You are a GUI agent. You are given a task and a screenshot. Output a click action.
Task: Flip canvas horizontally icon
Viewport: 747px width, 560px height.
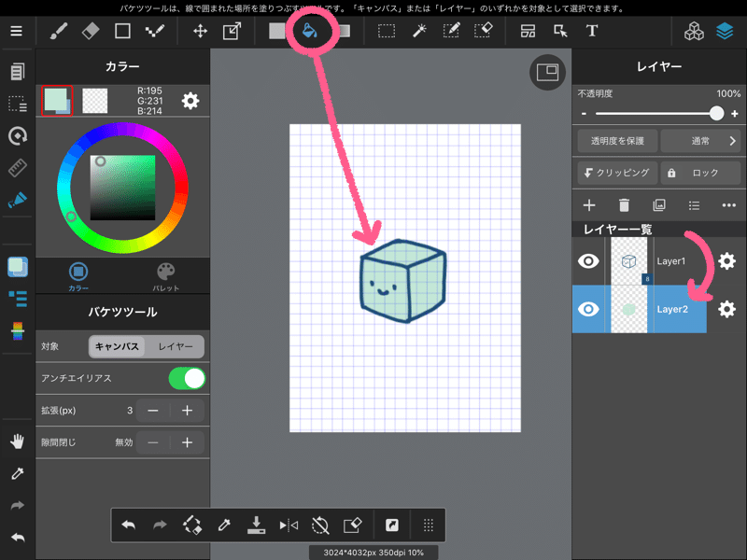pos(289,525)
